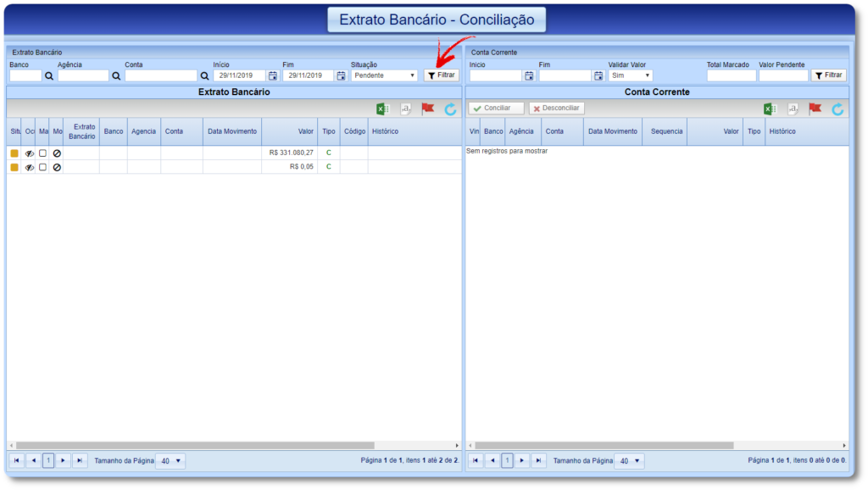Open calendar for Extrato Início date
Viewport: 868px width, 490px height.
(x=272, y=75)
